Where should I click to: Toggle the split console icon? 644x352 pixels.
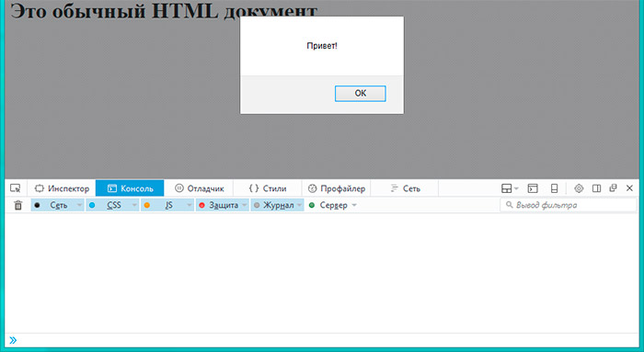coord(533,188)
